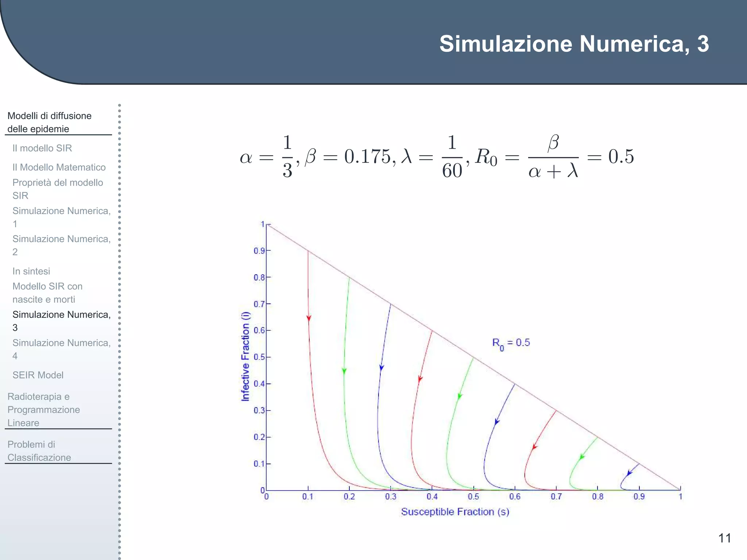The height and width of the screenshot is (560, 747).
Task: Click the 'Susceptible Fraction (s)' axis label
Action: (455, 512)
